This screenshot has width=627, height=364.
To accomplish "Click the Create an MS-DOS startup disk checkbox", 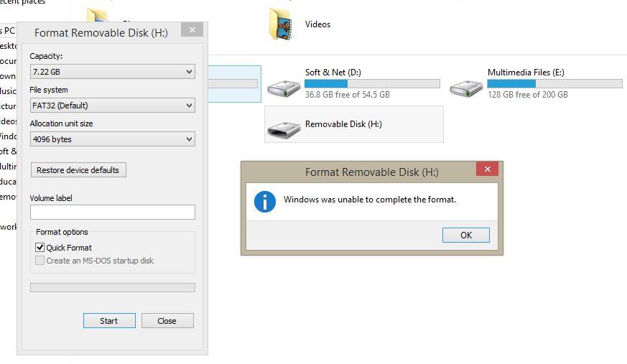I will click(40, 261).
